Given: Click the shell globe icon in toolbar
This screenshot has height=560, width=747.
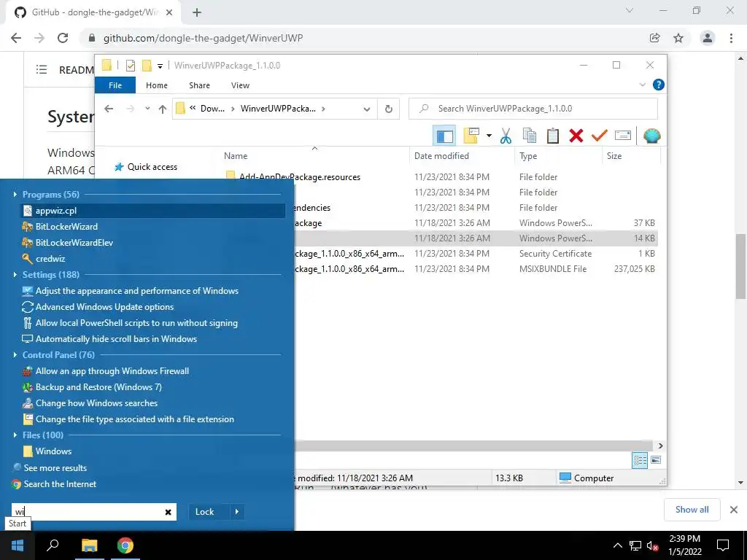Looking at the screenshot, I should [651, 136].
